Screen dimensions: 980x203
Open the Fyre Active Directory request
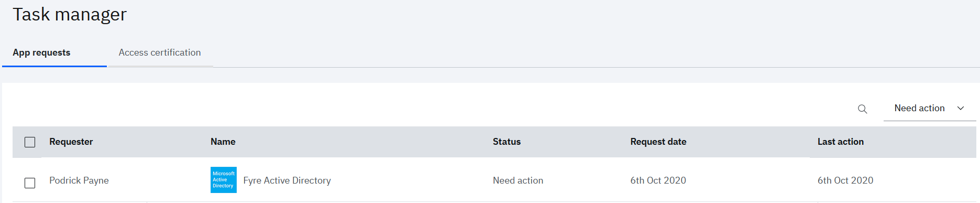click(x=287, y=180)
